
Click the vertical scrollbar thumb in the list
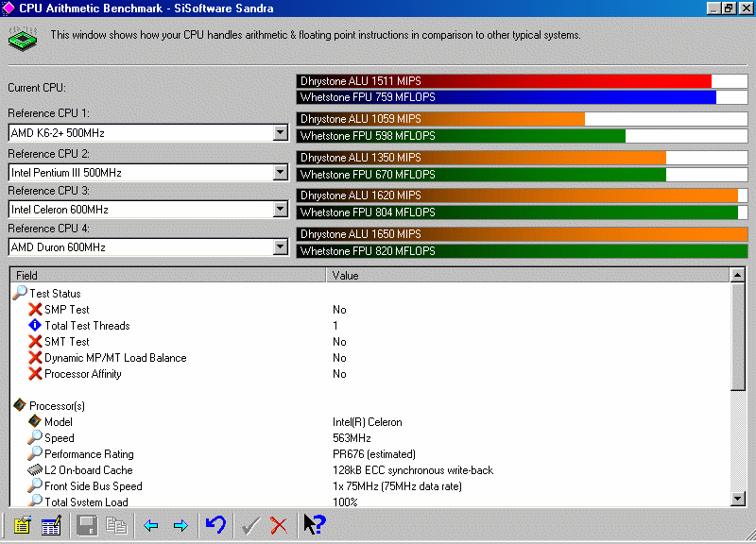pyautogui.click(x=738, y=336)
